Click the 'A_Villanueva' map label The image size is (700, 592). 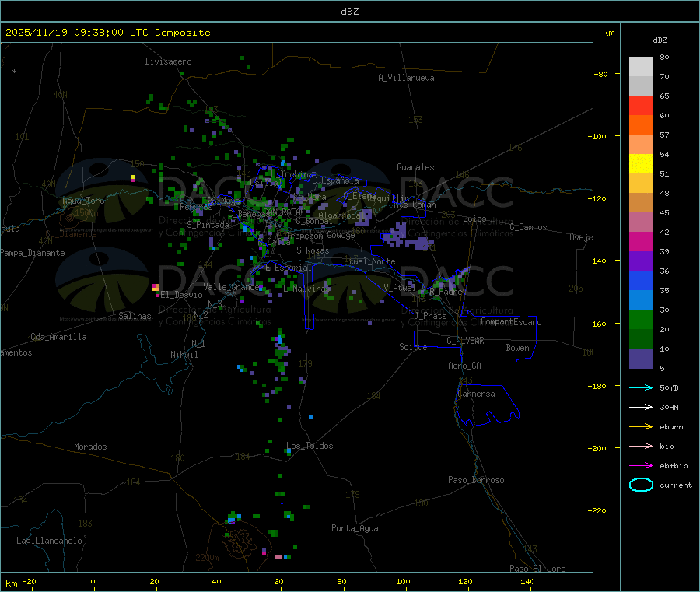tap(406, 78)
